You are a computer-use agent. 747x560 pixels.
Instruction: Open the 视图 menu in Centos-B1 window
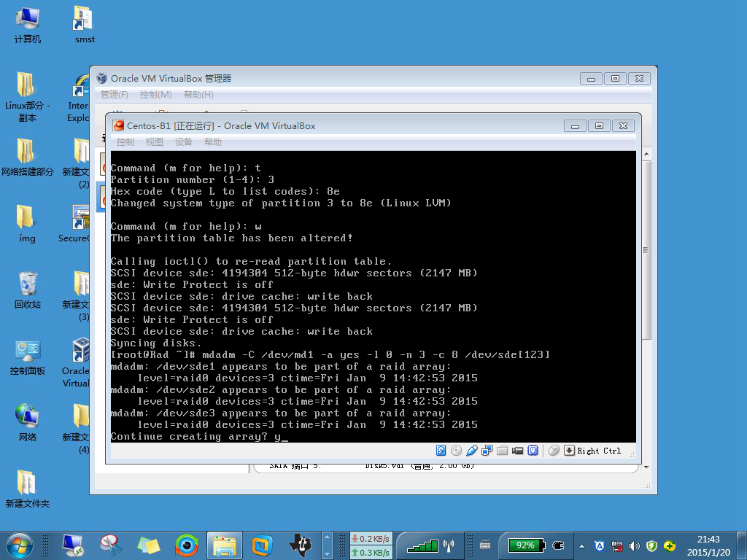(155, 142)
